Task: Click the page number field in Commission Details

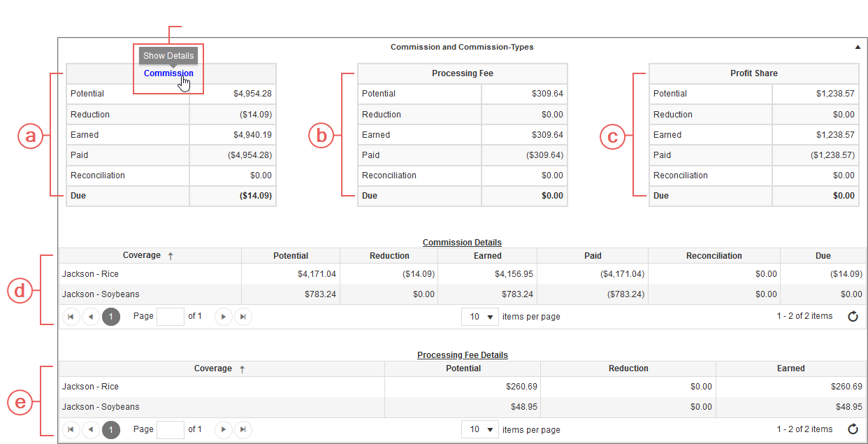Action: 171,317
